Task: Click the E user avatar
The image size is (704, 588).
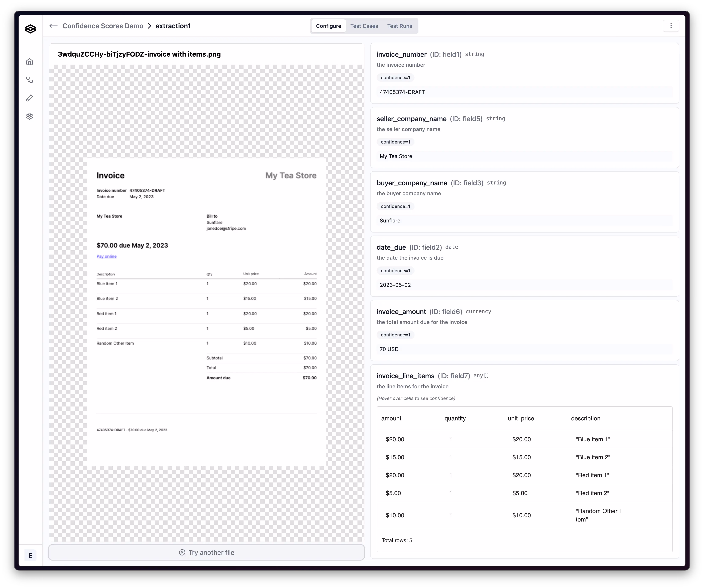Action: point(30,555)
